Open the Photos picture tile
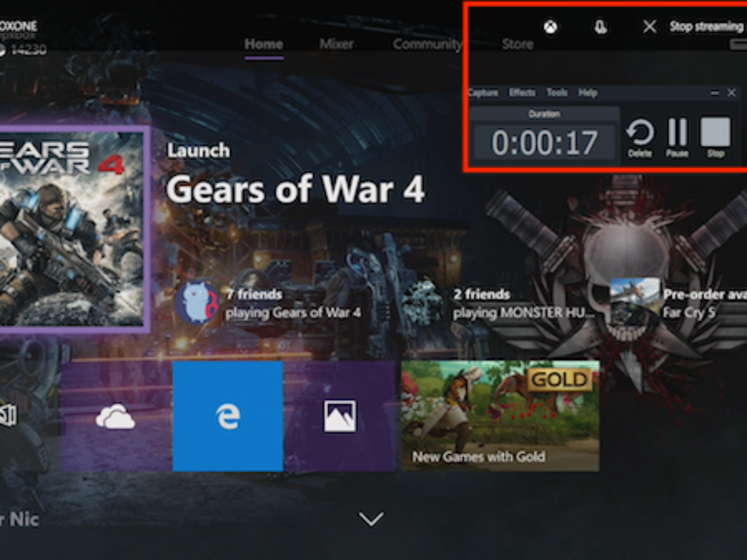The image size is (747, 560). tap(340, 416)
